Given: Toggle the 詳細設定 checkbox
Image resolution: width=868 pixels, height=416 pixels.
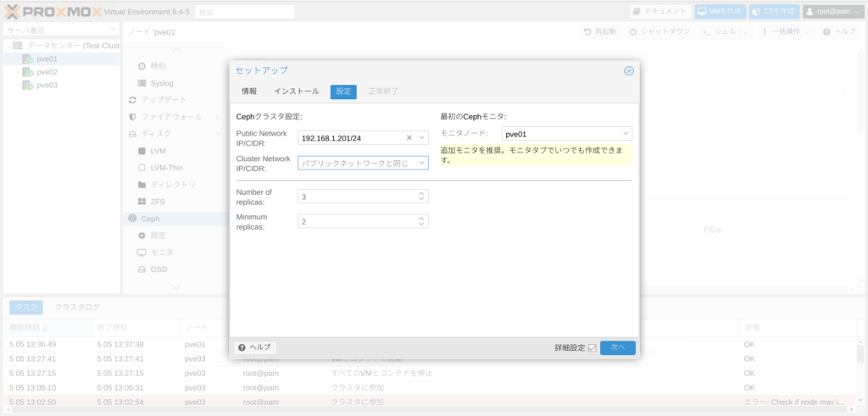Looking at the screenshot, I should coord(593,348).
